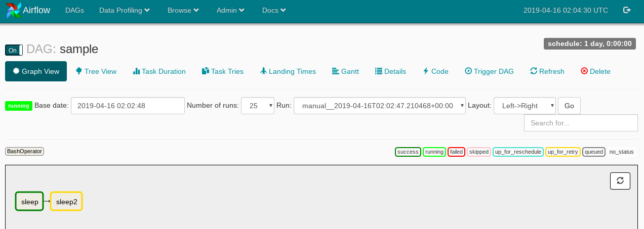Click the Search for input field
The height and width of the screenshot is (229, 644).
[581, 123]
